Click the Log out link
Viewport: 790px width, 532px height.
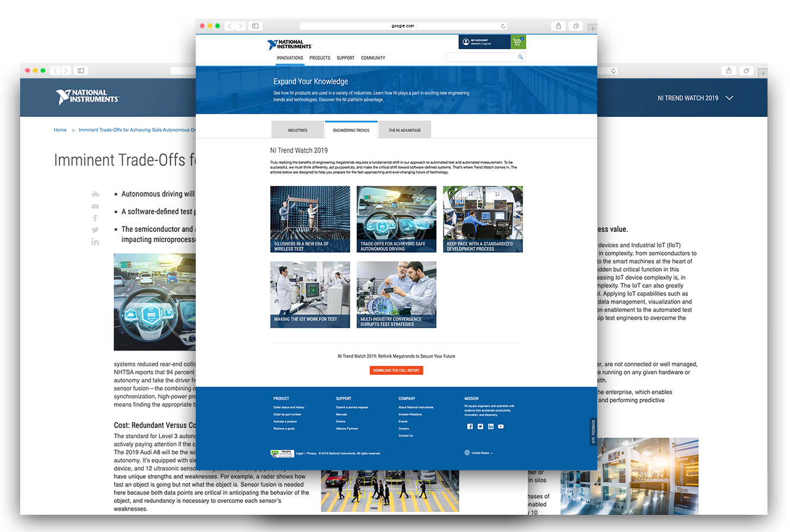coord(486,44)
